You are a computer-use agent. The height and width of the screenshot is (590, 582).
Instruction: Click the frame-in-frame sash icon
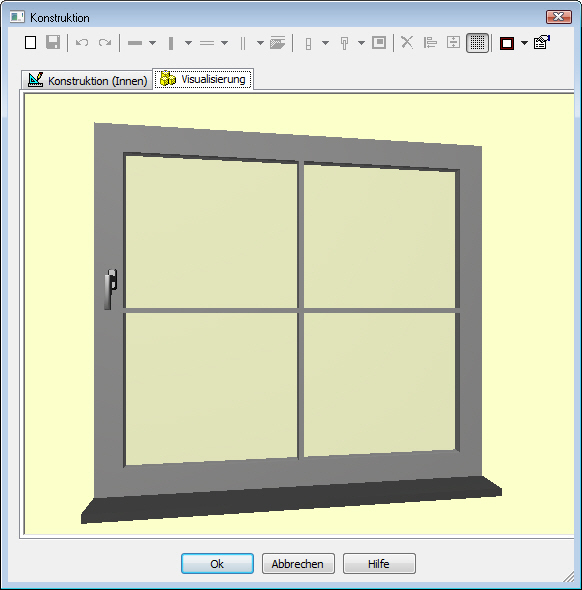click(379, 43)
